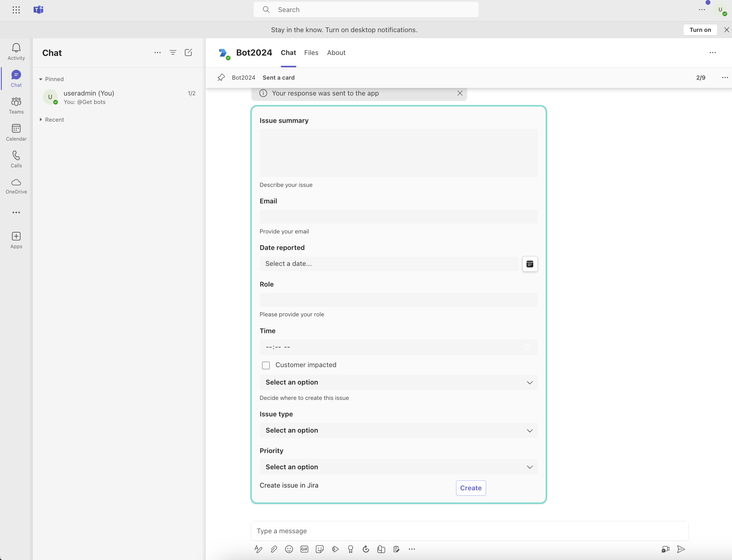Open OneDrive from the left rail
The image size is (732, 560).
coord(16,186)
